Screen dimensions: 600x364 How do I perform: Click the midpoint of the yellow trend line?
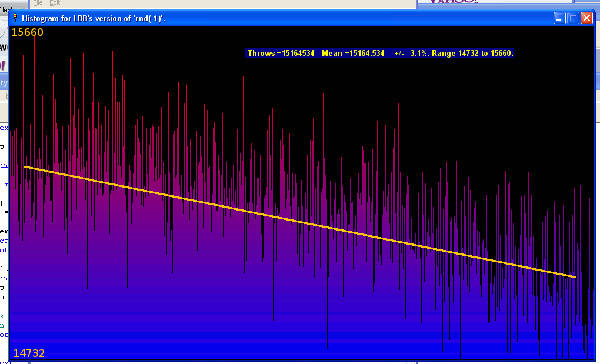[300, 222]
